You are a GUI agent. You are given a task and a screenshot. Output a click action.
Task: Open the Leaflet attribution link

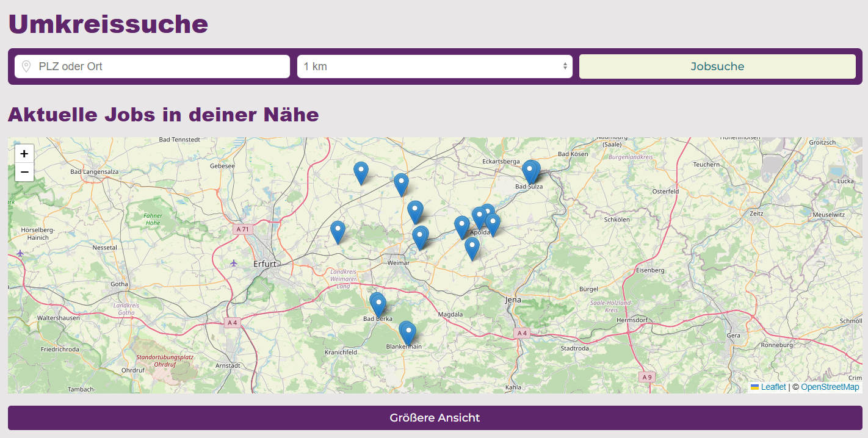click(773, 387)
